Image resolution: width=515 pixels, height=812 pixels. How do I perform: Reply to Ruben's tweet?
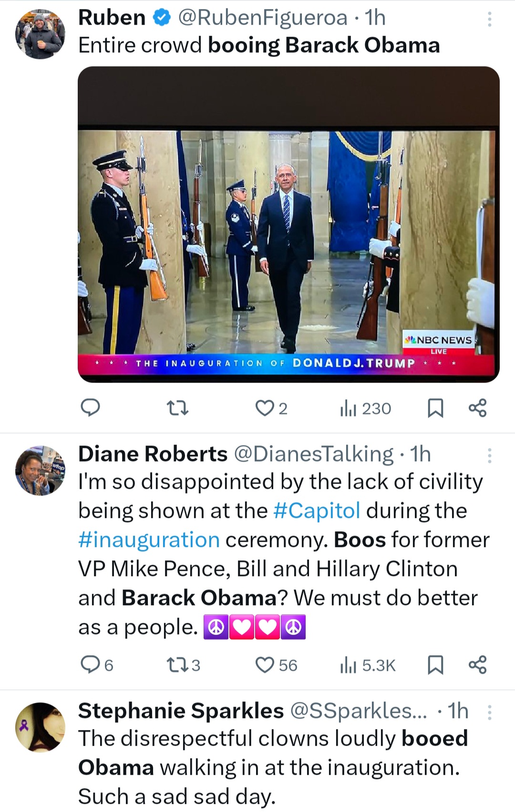[x=91, y=408]
